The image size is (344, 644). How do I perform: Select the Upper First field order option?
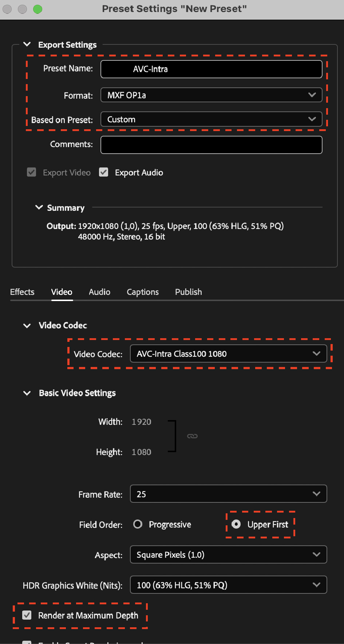point(237,524)
